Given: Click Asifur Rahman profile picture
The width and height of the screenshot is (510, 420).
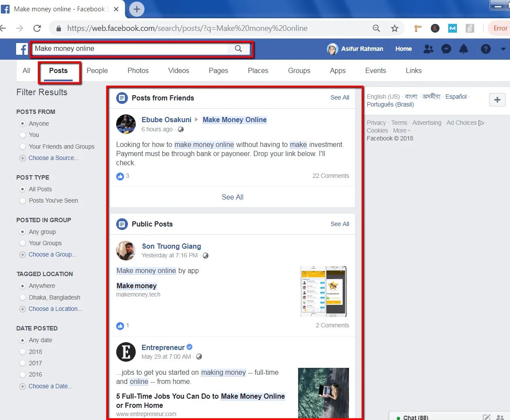Looking at the screenshot, I should tap(332, 49).
